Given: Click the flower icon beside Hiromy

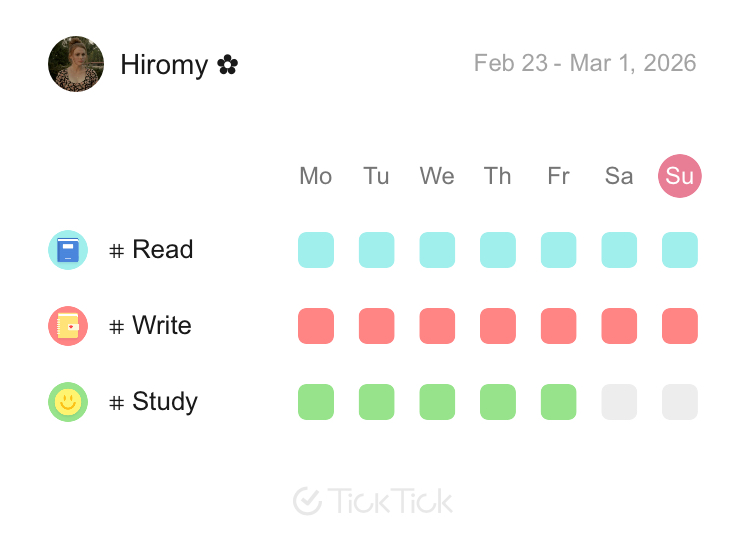Looking at the screenshot, I should click(x=228, y=65).
